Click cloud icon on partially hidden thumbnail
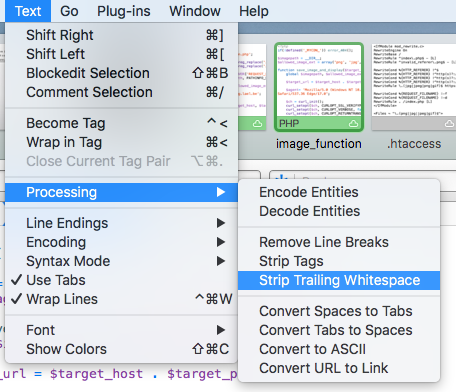This screenshot has width=456, height=392. (257, 124)
